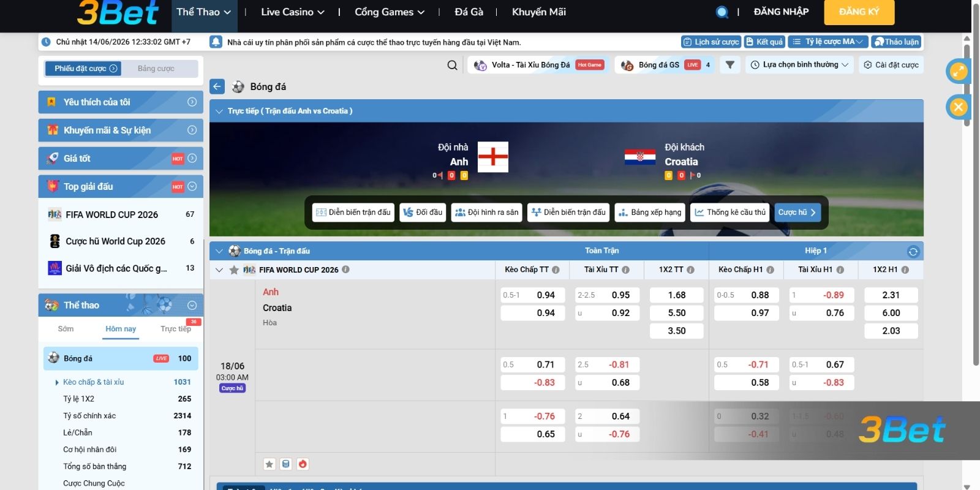Select Tỷ số chính xác market

pyautogui.click(x=121, y=416)
